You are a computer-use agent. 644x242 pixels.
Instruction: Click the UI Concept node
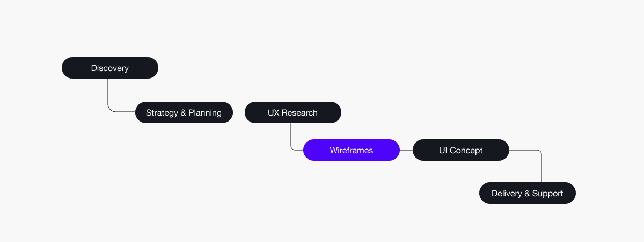(460, 150)
